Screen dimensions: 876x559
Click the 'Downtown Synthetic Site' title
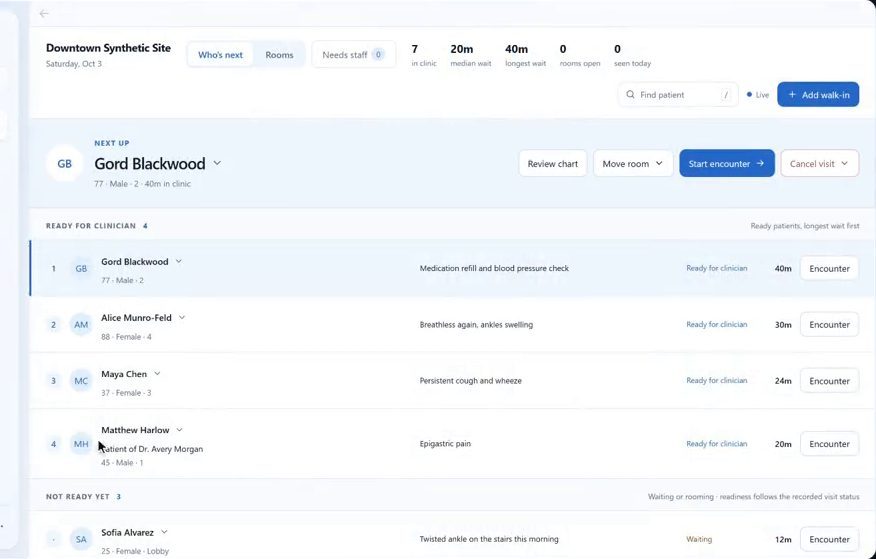tap(108, 48)
